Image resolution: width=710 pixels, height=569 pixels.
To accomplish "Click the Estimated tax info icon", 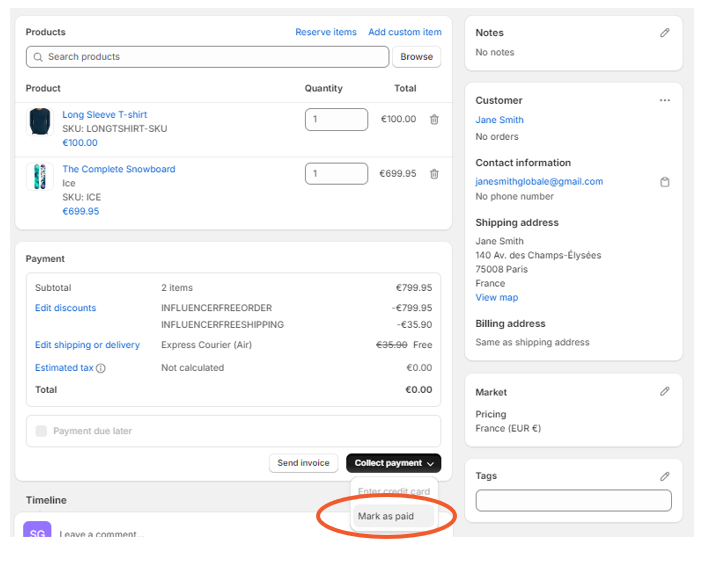I will point(101,368).
